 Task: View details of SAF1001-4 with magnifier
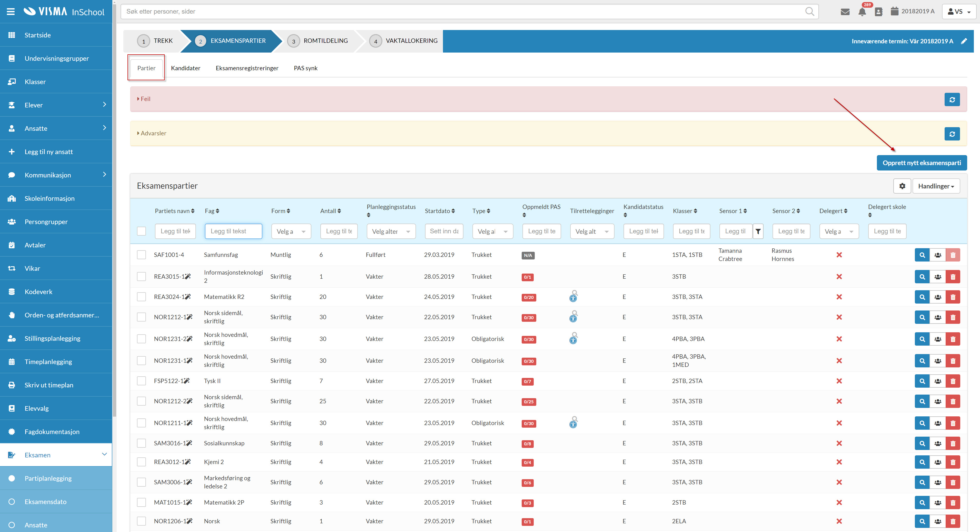pyautogui.click(x=922, y=255)
